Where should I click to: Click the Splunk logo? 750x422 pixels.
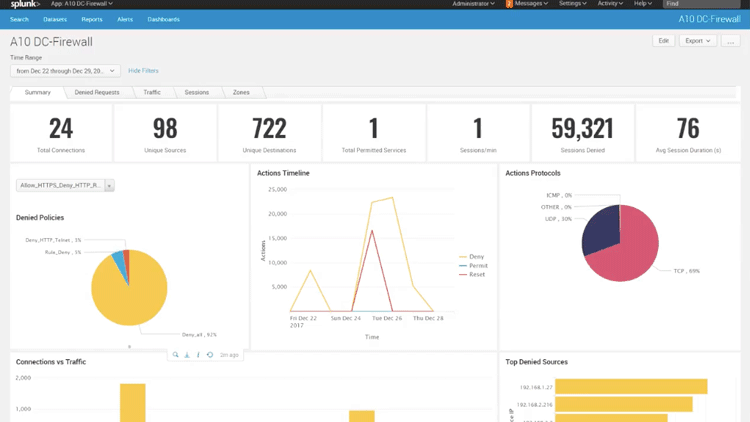pos(25,4)
